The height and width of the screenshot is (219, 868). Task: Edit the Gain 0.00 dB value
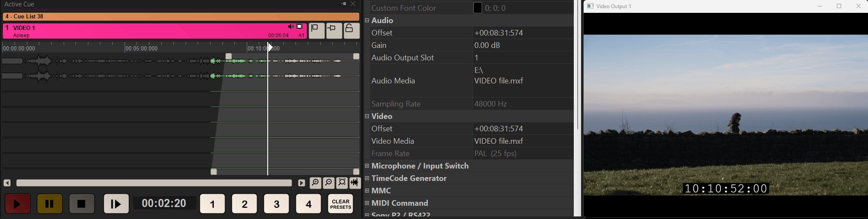click(523, 45)
